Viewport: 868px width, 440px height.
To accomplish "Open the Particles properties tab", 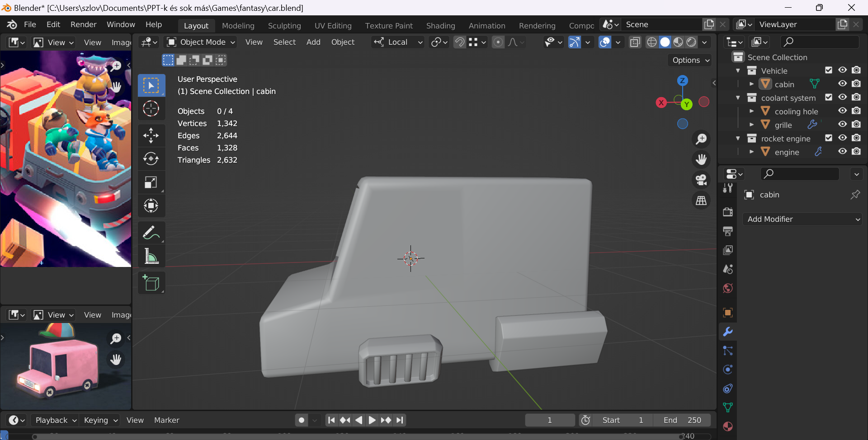I will 728,351.
